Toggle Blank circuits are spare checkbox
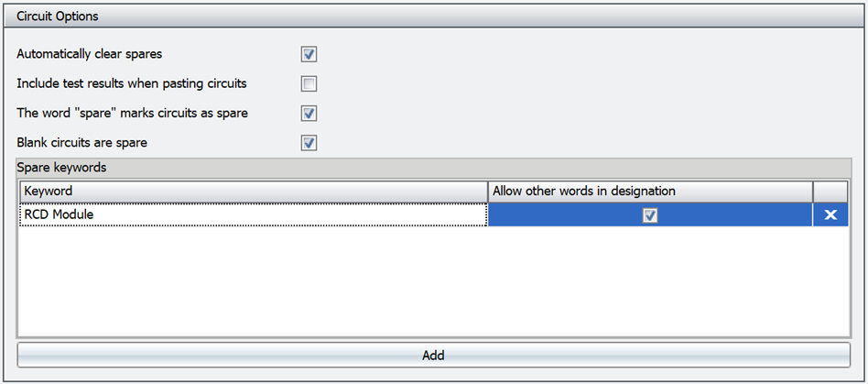Image resolution: width=868 pixels, height=384 pixels. [x=309, y=142]
